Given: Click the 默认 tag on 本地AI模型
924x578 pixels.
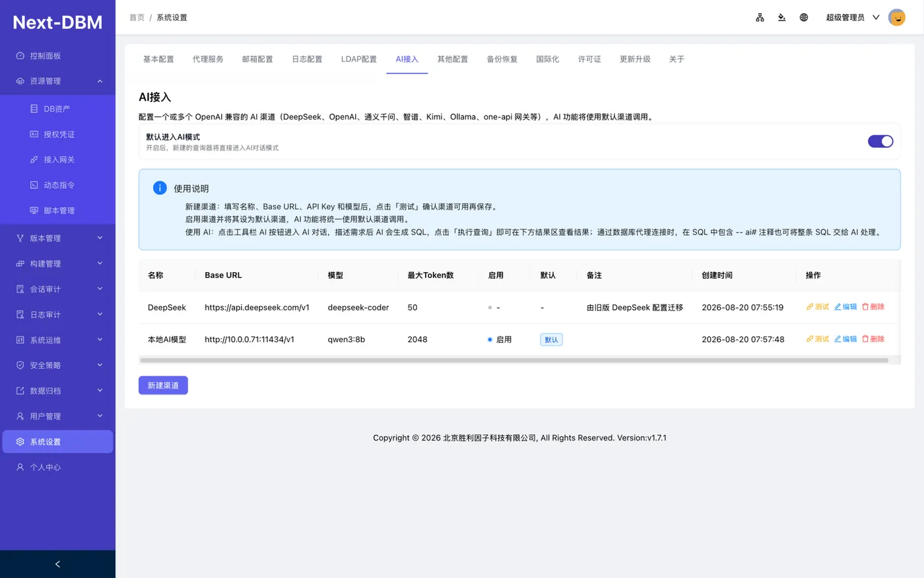Looking at the screenshot, I should [x=551, y=340].
